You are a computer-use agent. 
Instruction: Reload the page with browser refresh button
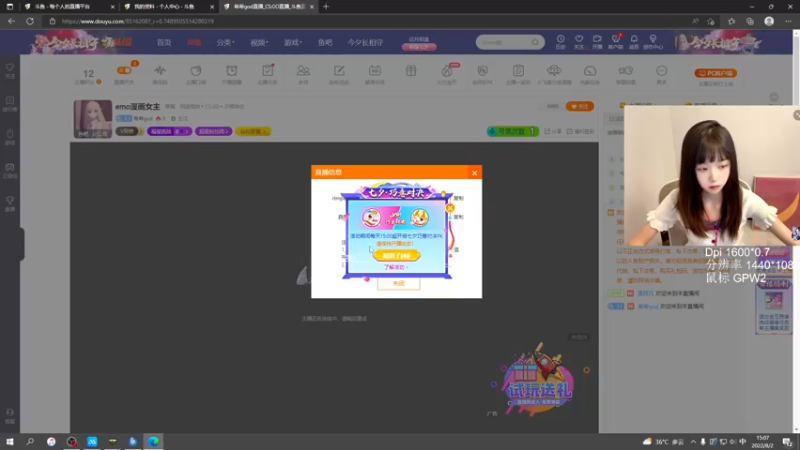[30, 21]
